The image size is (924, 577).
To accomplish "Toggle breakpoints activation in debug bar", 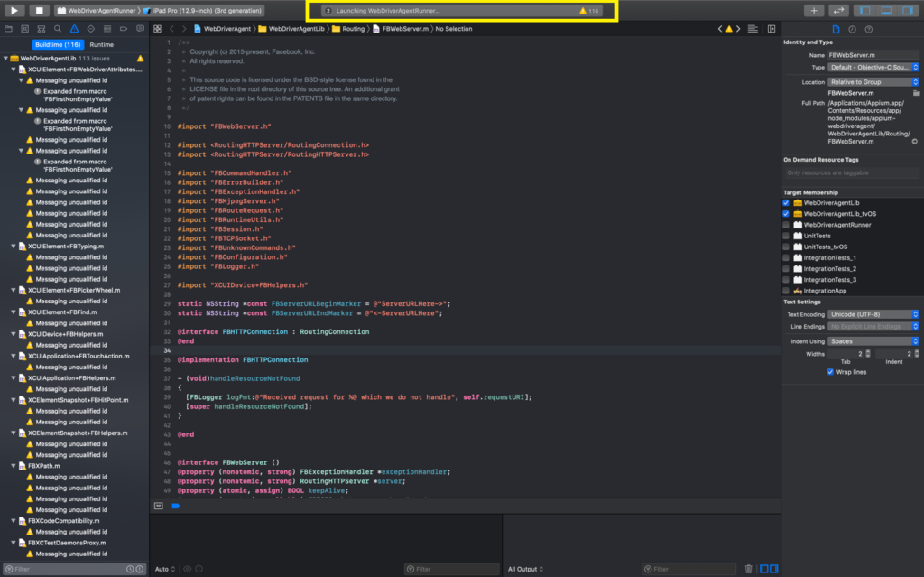I will [x=176, y=507].
